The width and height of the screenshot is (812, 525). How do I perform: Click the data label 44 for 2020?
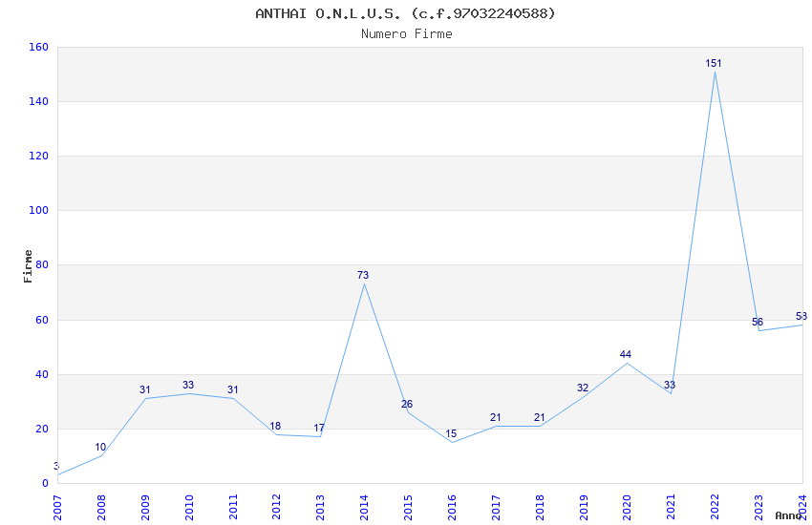(x=626, y=355)
